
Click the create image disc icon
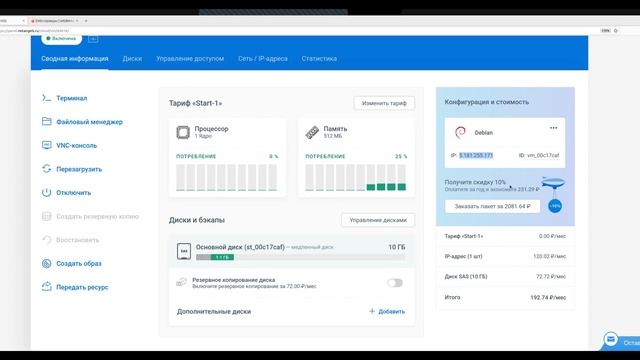[x=47, y=264]
